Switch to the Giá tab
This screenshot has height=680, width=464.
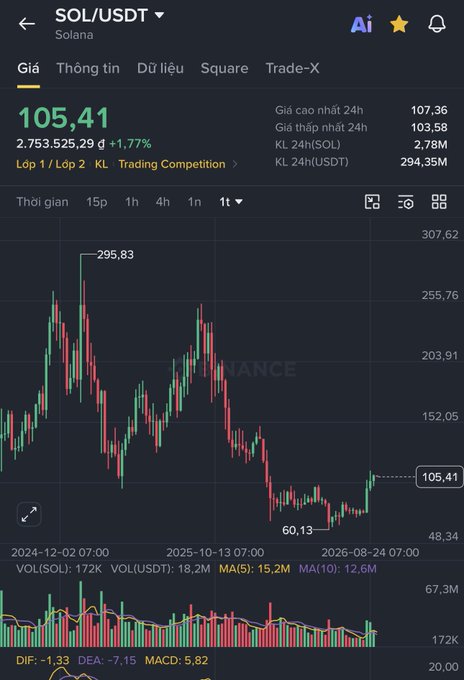(28, 68)
